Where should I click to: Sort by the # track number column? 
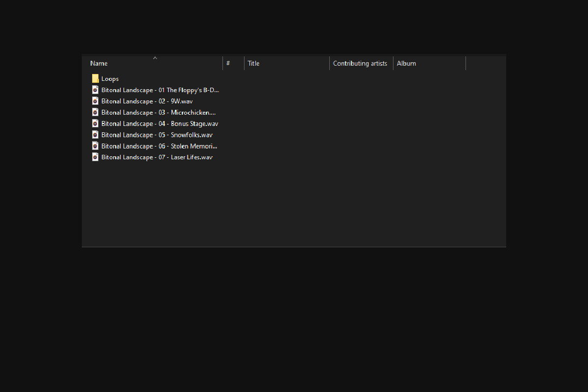228,63
